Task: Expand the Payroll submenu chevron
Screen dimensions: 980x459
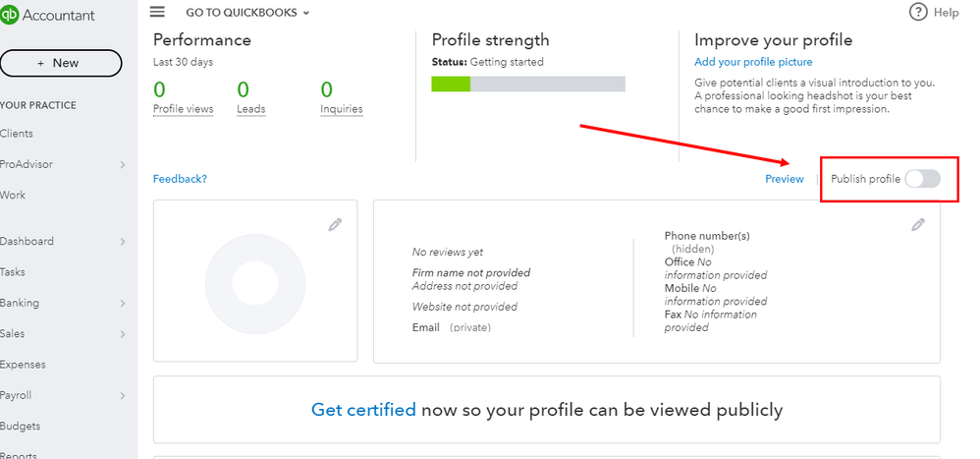Action: (x=123, y=396)
